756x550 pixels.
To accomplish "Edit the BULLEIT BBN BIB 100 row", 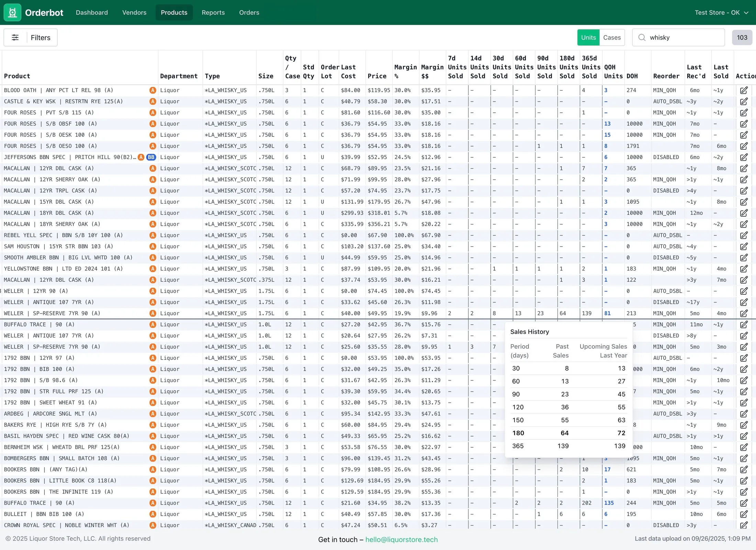I will (x=744, y=514).
